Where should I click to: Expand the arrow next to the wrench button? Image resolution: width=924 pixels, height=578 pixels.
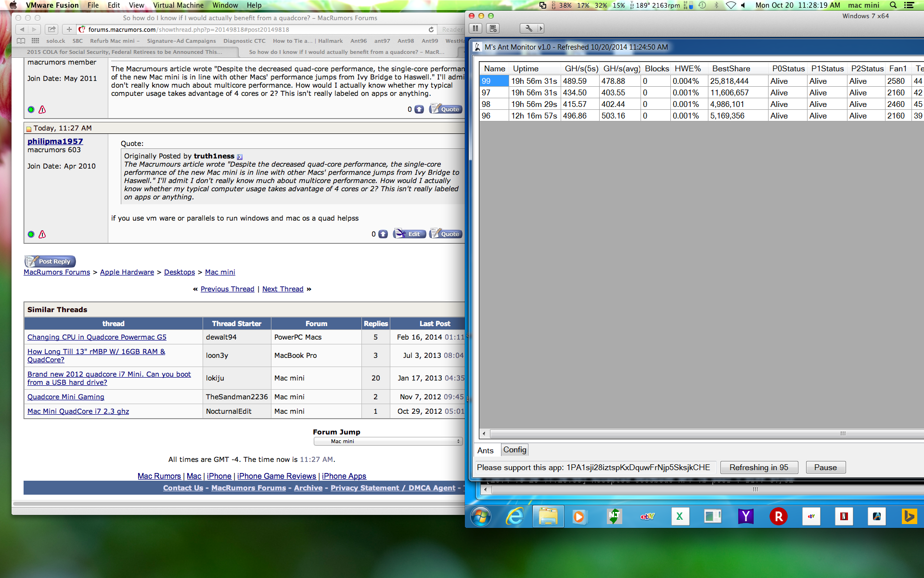click(541, 28)
